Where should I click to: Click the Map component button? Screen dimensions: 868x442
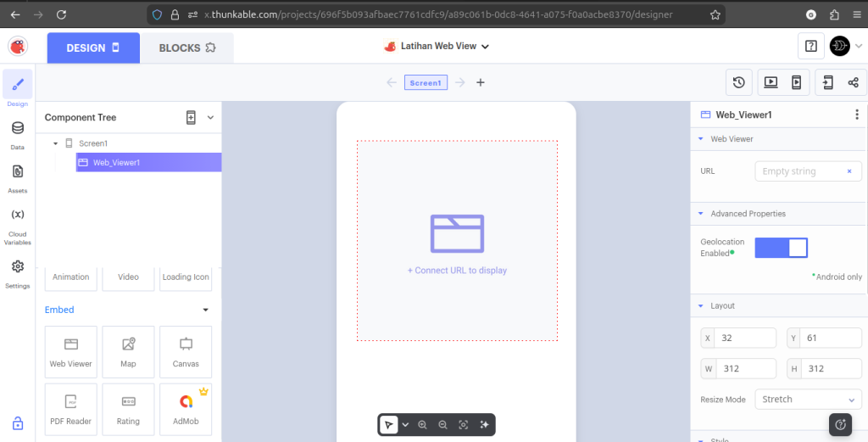tap(128, 350)
